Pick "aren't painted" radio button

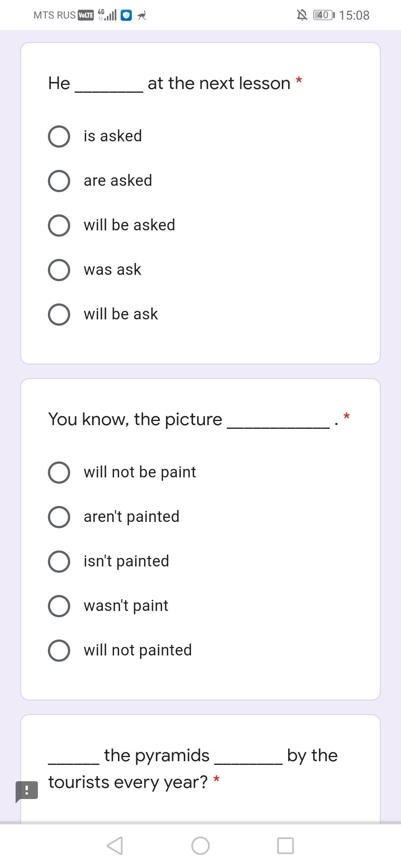(59, 517)
